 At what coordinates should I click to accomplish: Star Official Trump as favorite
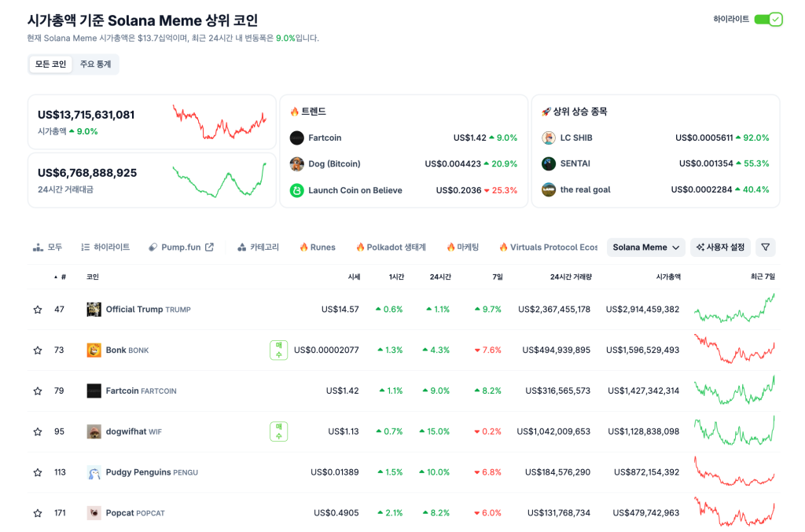pyautogui.click(x=38, y=310)
